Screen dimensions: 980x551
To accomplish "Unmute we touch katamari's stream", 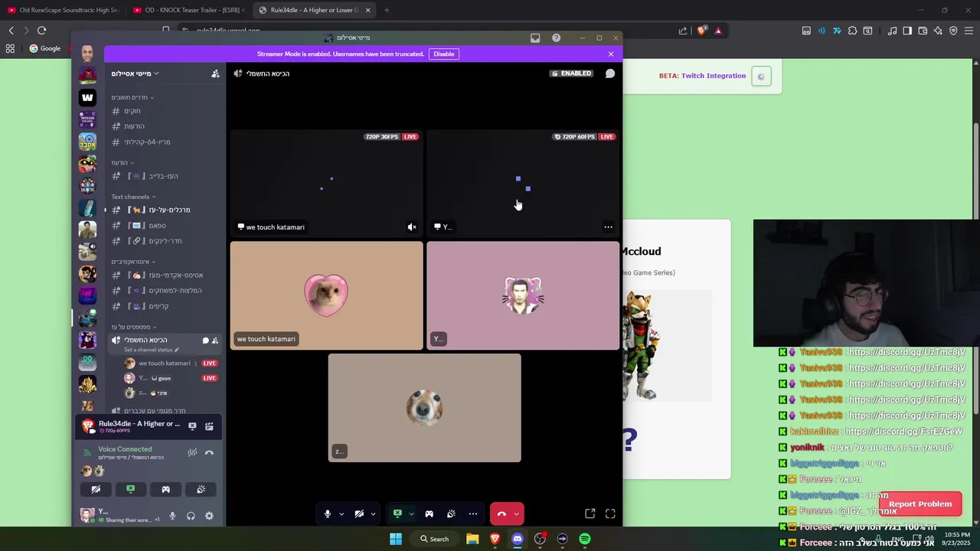I will pos(412,227).
